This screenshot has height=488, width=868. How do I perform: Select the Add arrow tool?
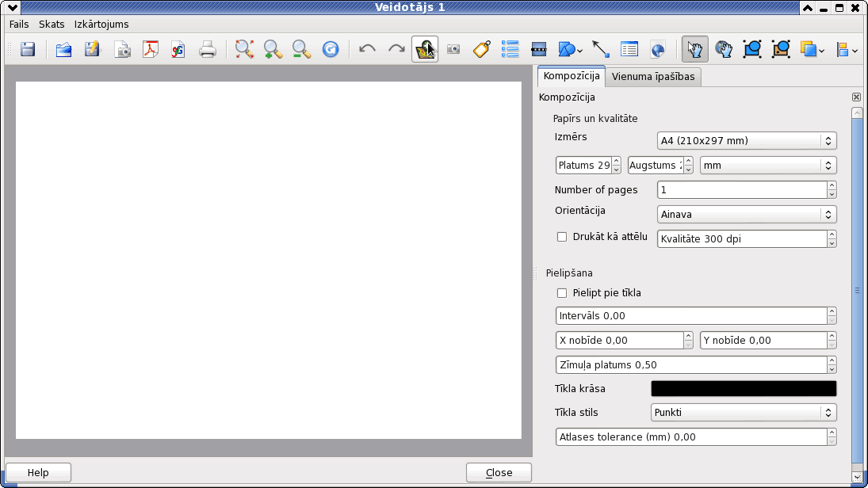pyautogui.click(x=601, y=50)
